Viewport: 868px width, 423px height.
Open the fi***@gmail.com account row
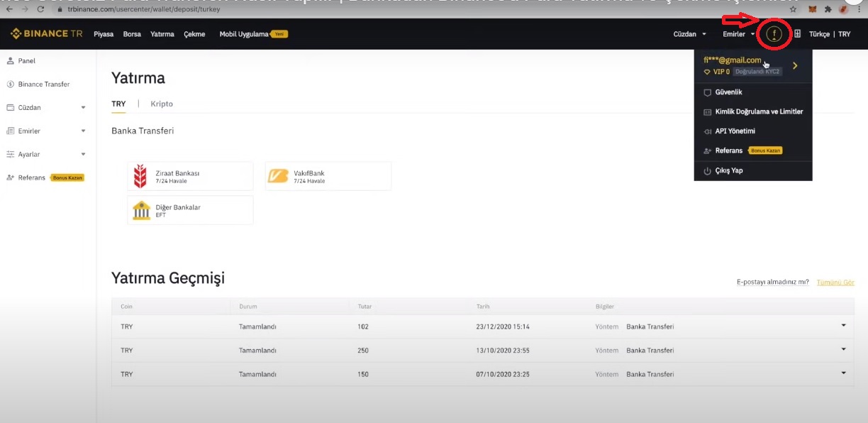coord(753,66)
